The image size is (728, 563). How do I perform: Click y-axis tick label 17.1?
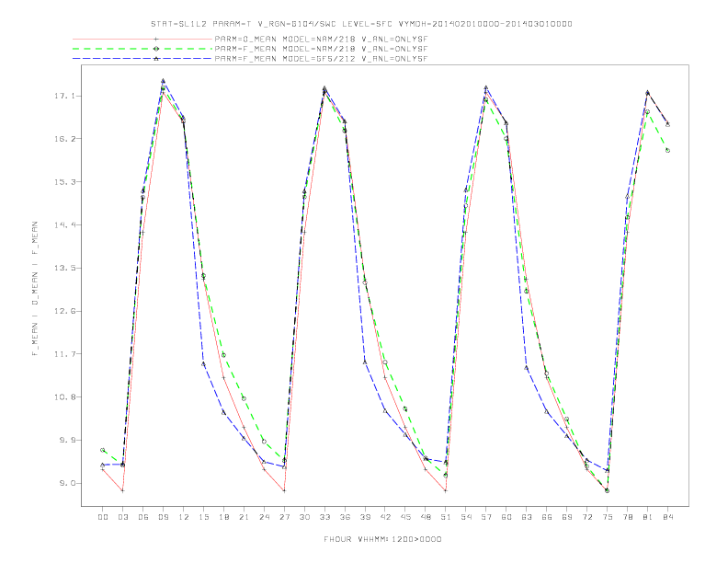coord(64,96)
